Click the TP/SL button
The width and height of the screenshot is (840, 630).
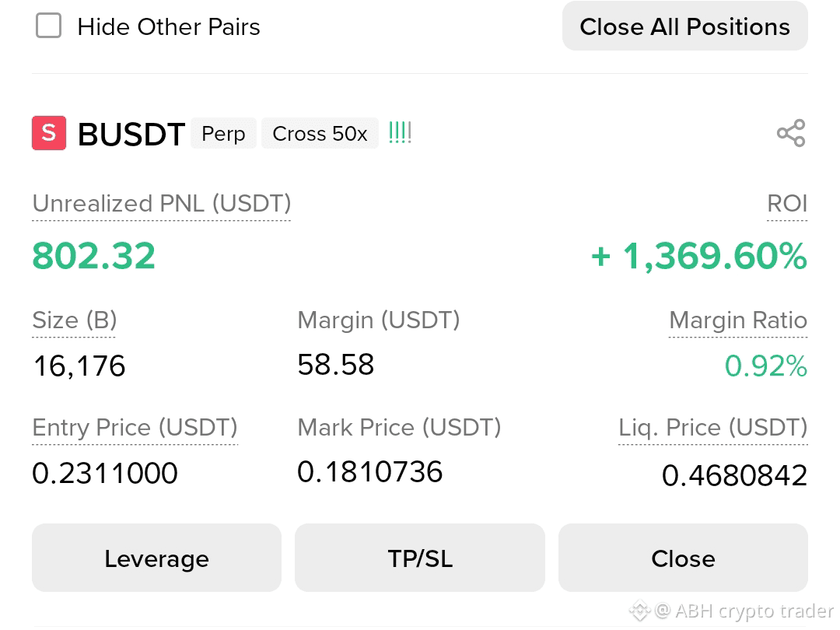[420, 558]
